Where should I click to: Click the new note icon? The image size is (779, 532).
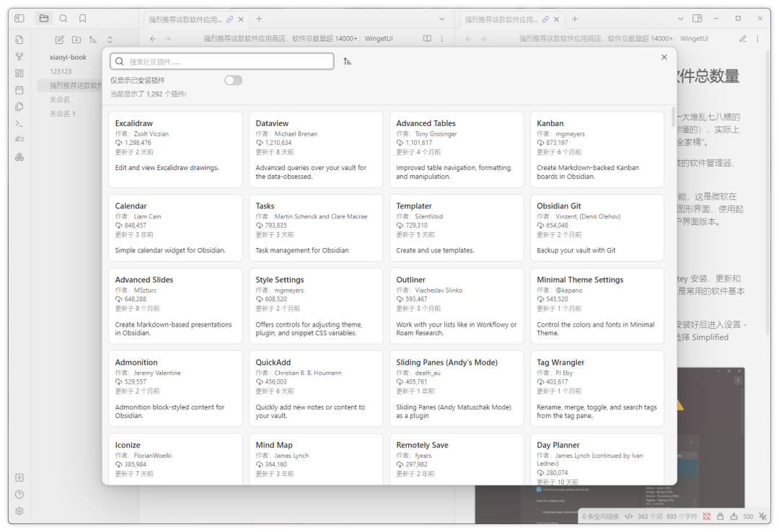60,40
